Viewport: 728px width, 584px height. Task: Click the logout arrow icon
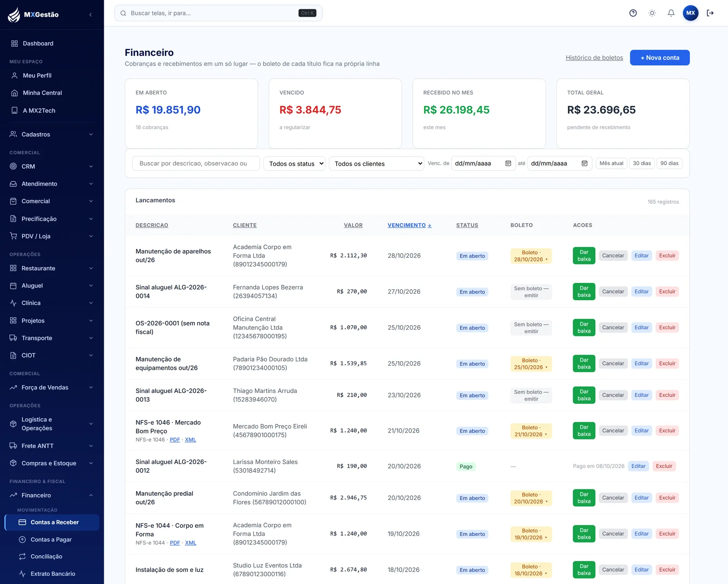710,13
